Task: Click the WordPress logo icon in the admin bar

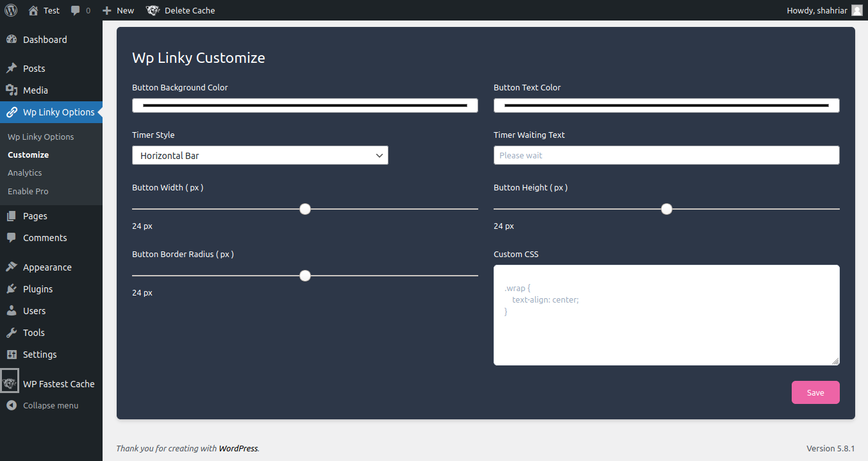Action: pyautogui.click(x=11, y=10)
